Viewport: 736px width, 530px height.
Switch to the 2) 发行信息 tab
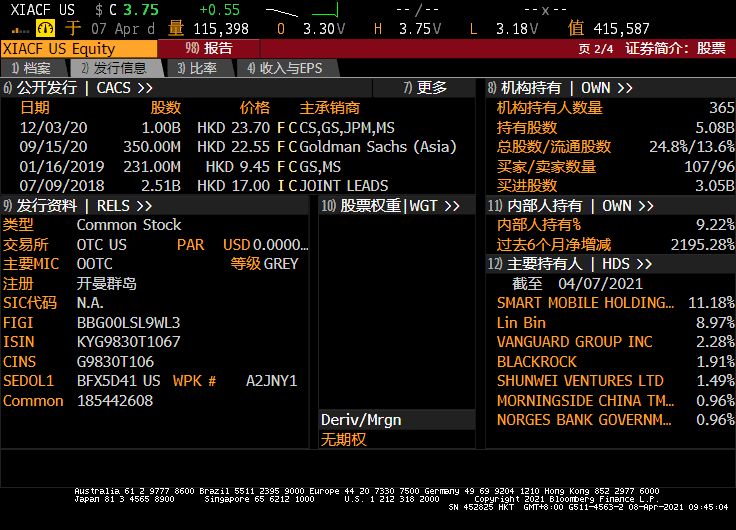(114, 69)
